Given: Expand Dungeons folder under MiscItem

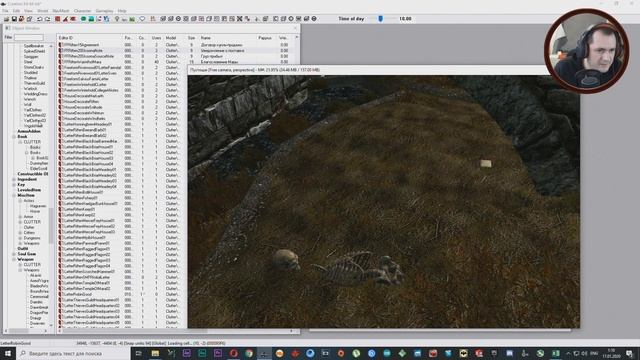Looking at the screenshot, I should pos(20,238).
